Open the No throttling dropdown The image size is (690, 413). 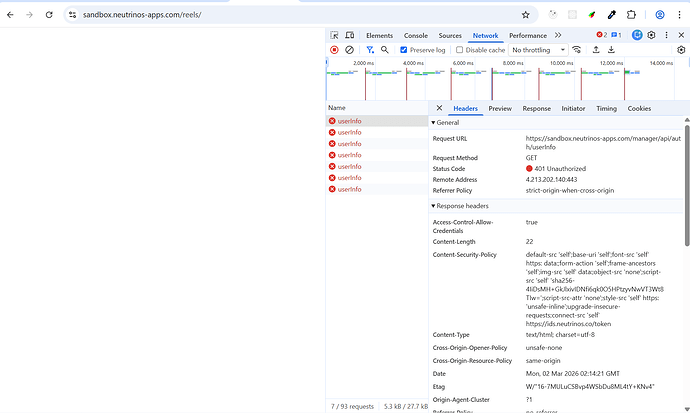(x=539, y=50)
